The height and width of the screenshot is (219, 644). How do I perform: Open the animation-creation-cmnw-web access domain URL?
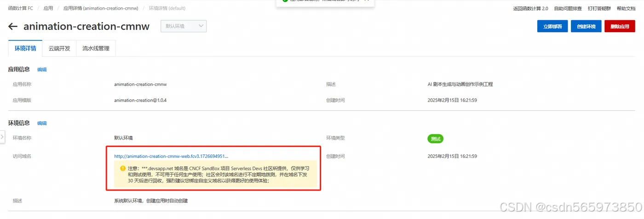pyautogui.click(x=171, y=156)
